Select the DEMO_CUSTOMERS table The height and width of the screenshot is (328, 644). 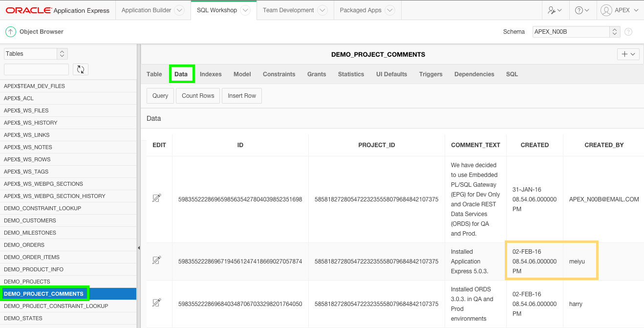click(x=30, y=220)
